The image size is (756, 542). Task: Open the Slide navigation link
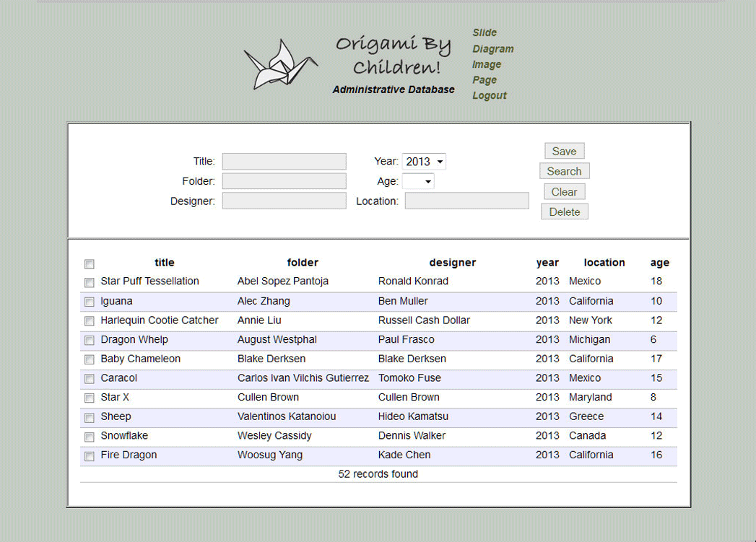[x=485, y=32]
